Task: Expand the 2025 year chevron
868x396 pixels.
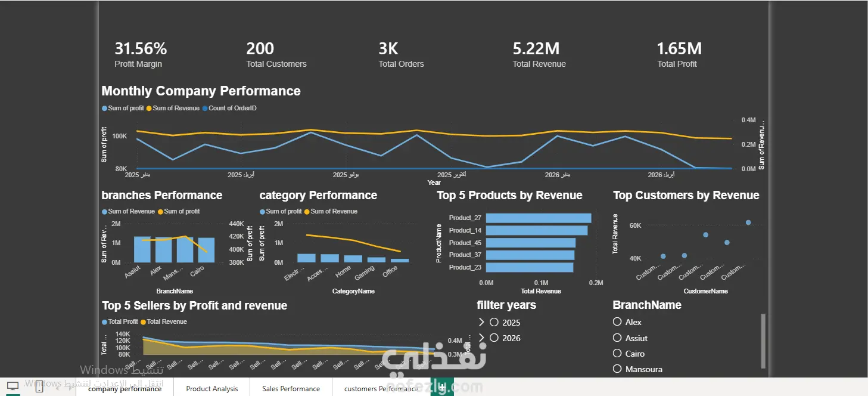Action: point(481,322)
